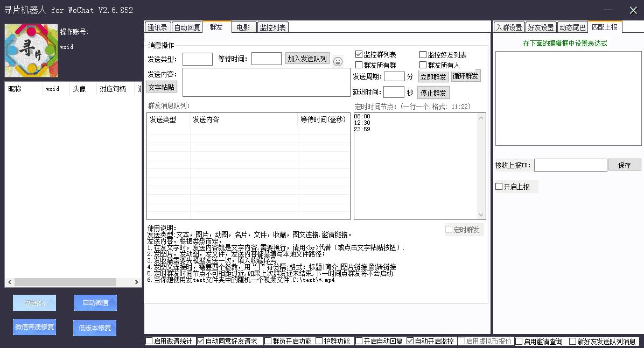Uncheck the 监控群列表 checkbox
Screen dimensions: 644x348
pyautogui.click(x=359, y=54)
